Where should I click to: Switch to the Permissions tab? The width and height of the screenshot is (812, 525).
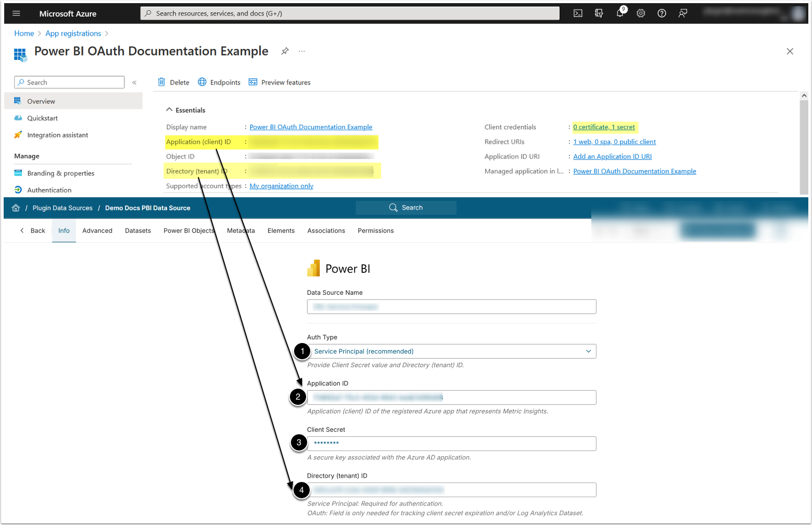[x=375, y=231]
